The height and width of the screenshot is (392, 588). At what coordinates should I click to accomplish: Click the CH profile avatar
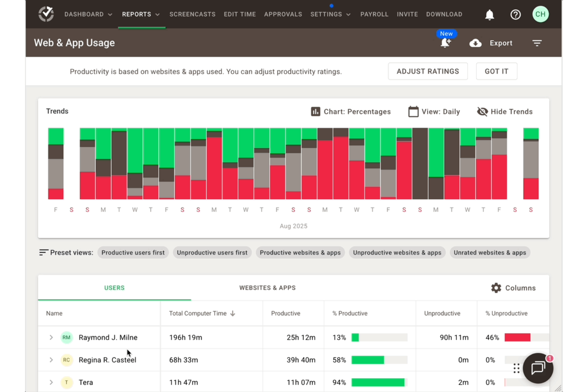pyautogui.click(x=540, y=14)
